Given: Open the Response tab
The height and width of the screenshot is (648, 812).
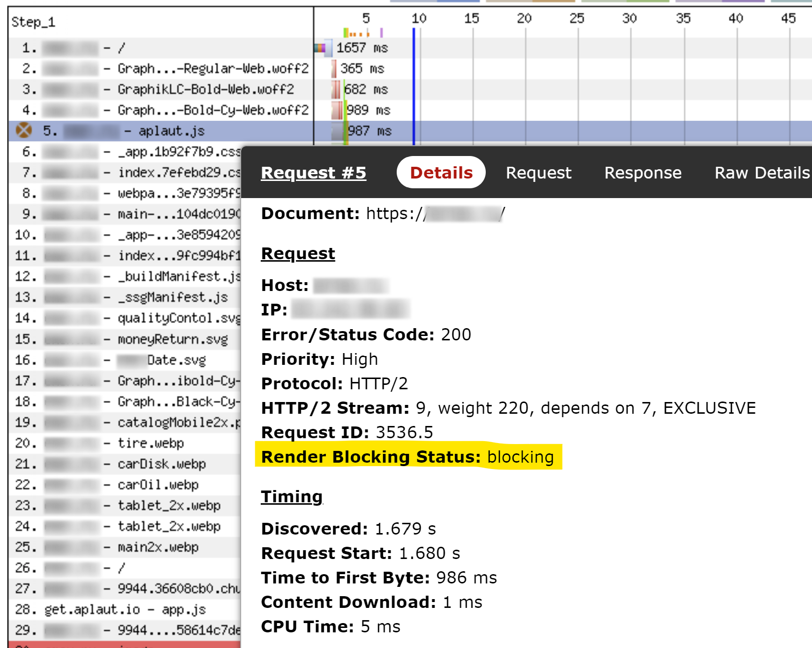Looking at the screenshot, I should click(642, 173).
